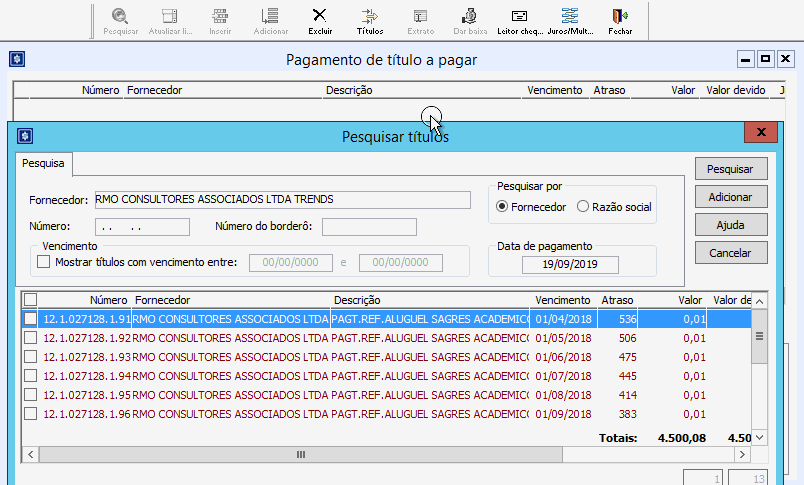
Task: Switch to the Pesquisa tab
Action: 43,162
